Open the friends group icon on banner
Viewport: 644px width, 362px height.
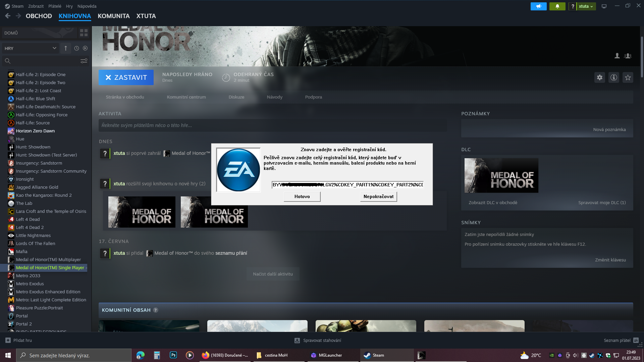[628, 56]
